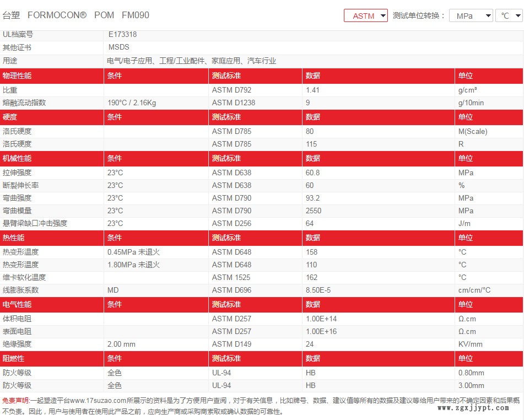Click the 弯曲模量 value 2550

point(314,211)
